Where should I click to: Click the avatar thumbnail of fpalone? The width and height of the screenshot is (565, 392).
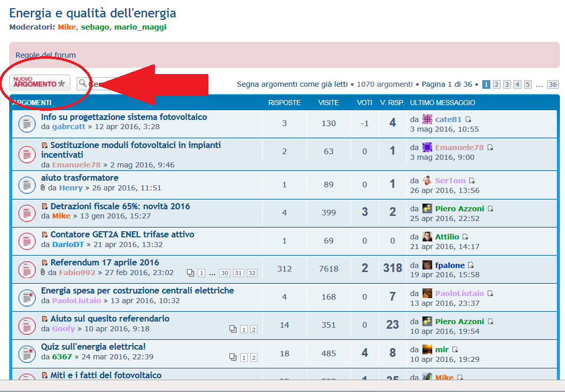(x=427, y=265)
